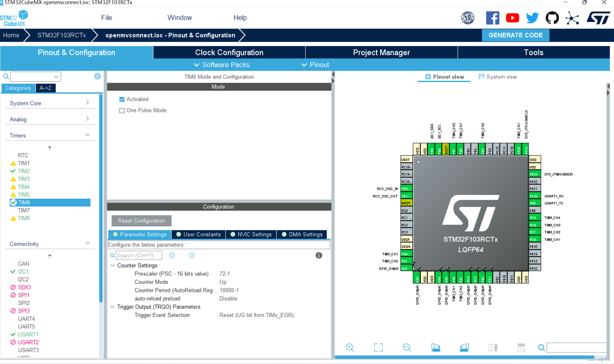Click Reset Configuration button

point(142,221)
